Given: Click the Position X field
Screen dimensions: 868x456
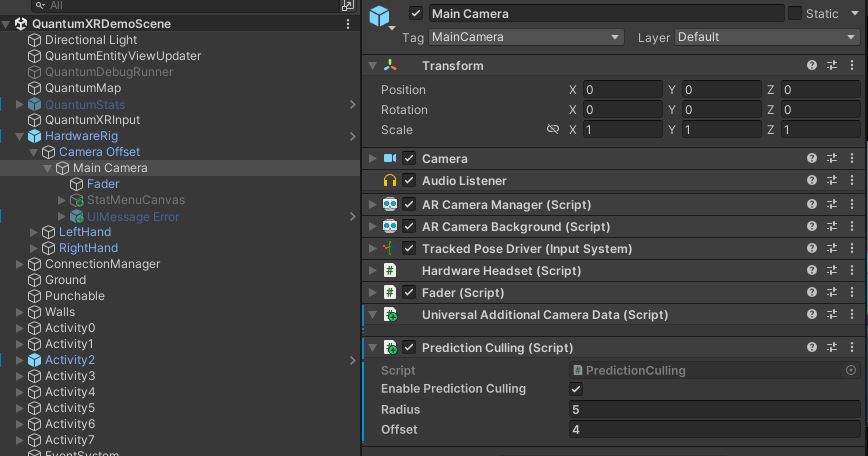Looking at the screenshot, I should coord(622,90).
